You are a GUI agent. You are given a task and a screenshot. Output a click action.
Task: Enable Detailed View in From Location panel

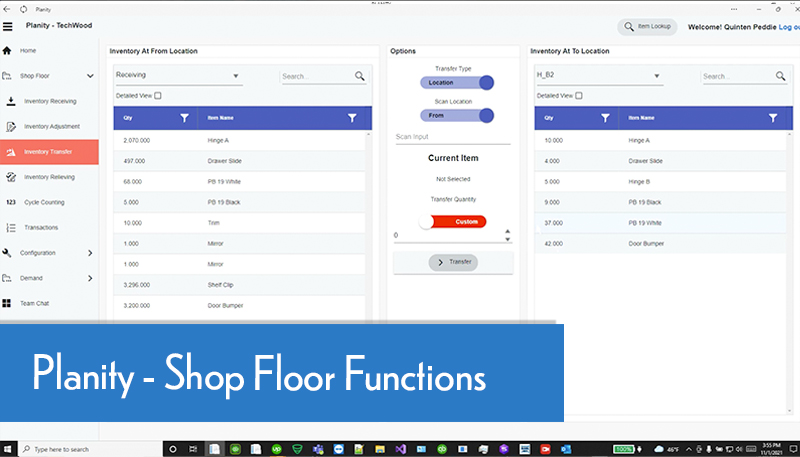[x=158, y=95]
